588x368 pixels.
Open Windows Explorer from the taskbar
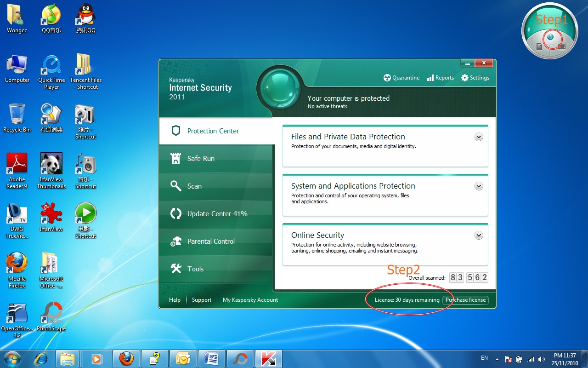[x=68, y=358]
